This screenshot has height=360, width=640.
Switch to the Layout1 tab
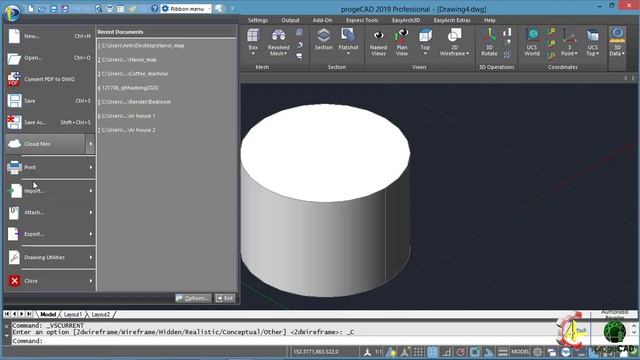click(73, 314)
